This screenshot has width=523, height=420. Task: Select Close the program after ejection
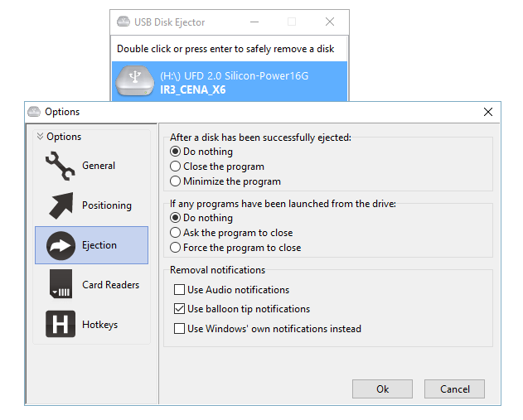(175, 167)
